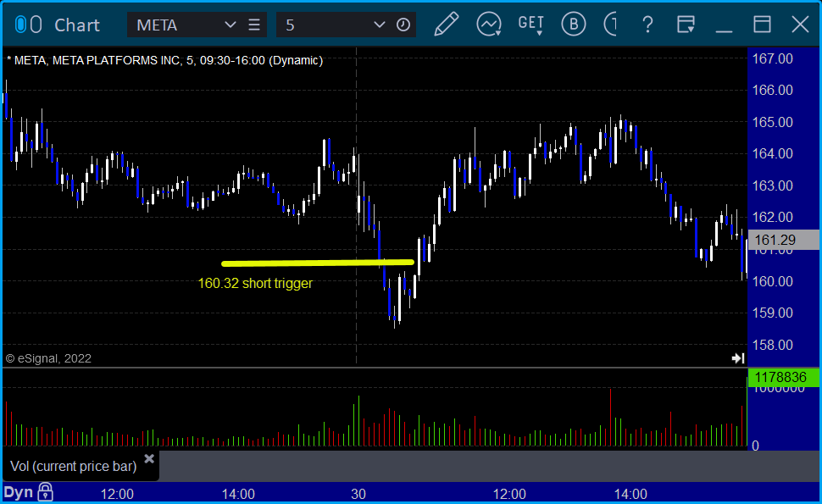Select the "160.32 short trigger" text annotation
Screen dimensions: 822x504
click(255, 284)
